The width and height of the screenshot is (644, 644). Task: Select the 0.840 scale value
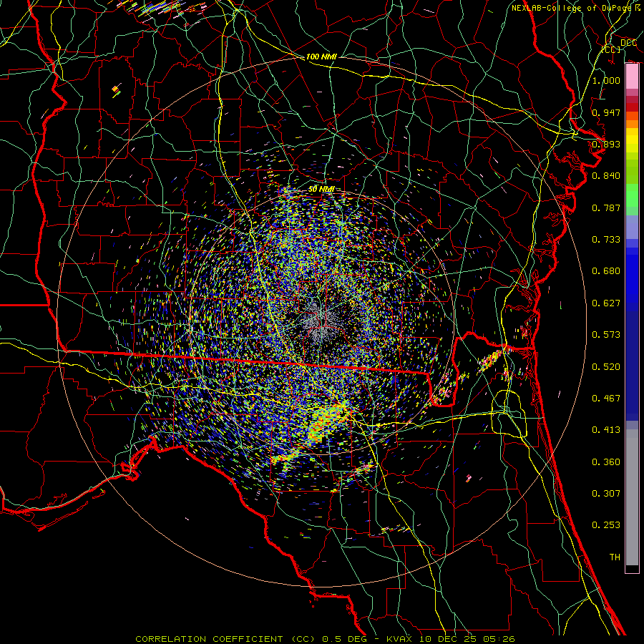click(606, 176)
